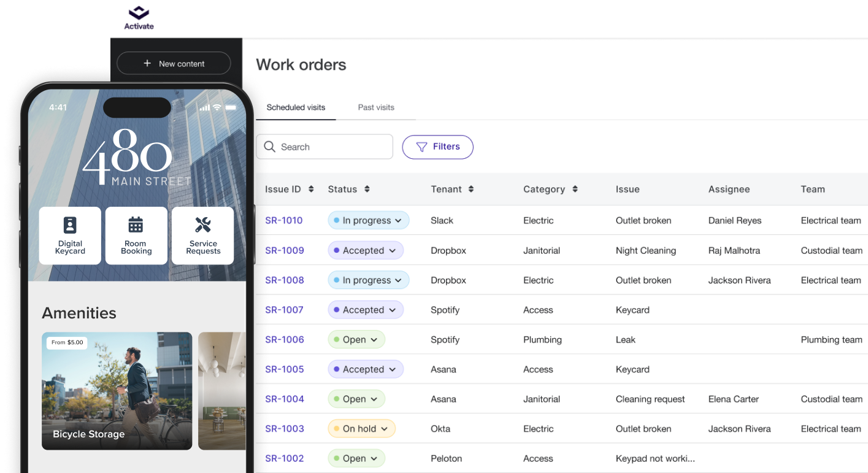Open work order SR-1003 link

[x=285, y=429]
